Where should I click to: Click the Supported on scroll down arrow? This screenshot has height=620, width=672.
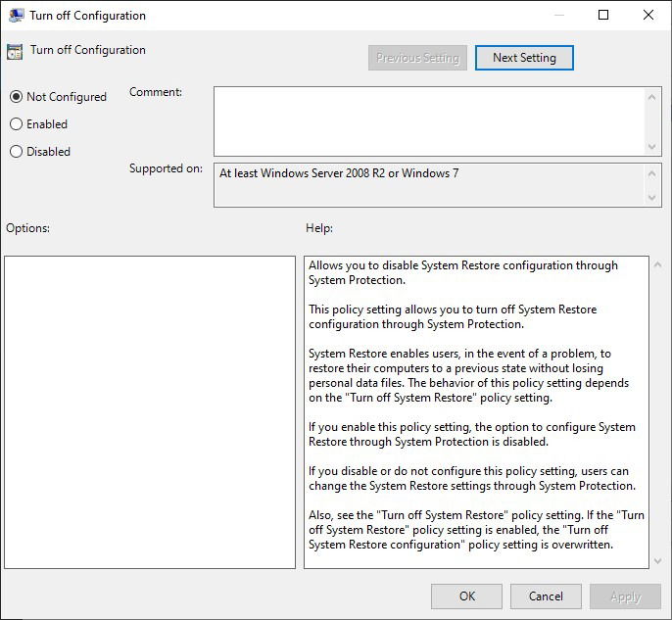tap(651, 198)
